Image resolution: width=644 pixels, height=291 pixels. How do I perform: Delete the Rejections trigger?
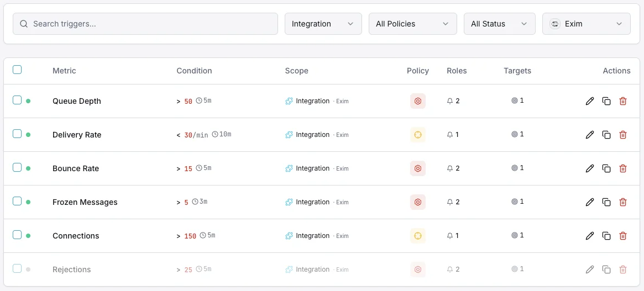tap(622, 269)
